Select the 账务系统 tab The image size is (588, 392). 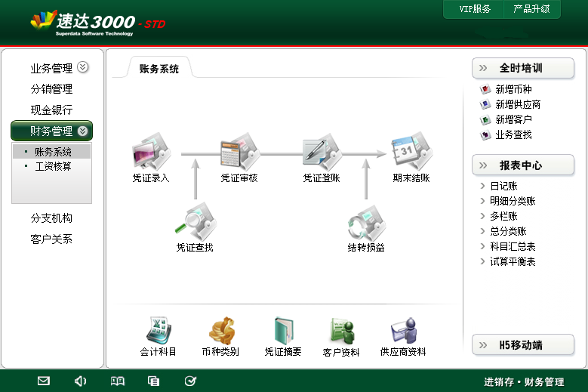(159, 69)
